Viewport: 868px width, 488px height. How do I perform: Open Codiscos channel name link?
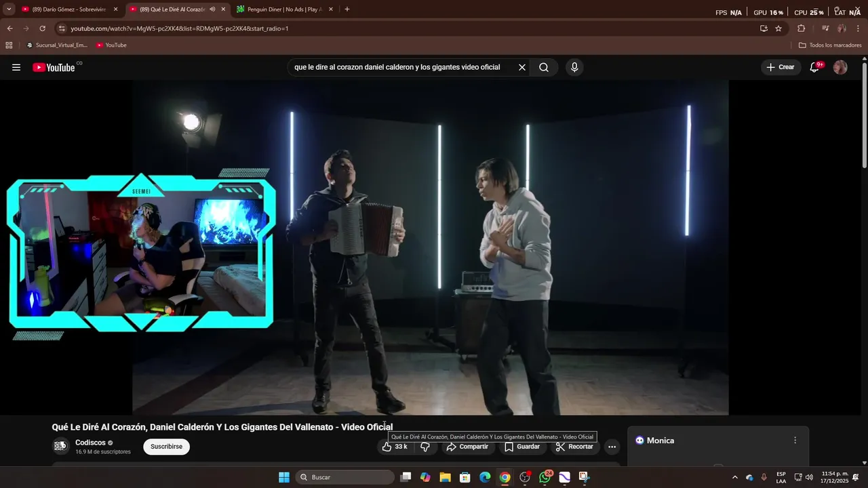click(x=90, y=443)
